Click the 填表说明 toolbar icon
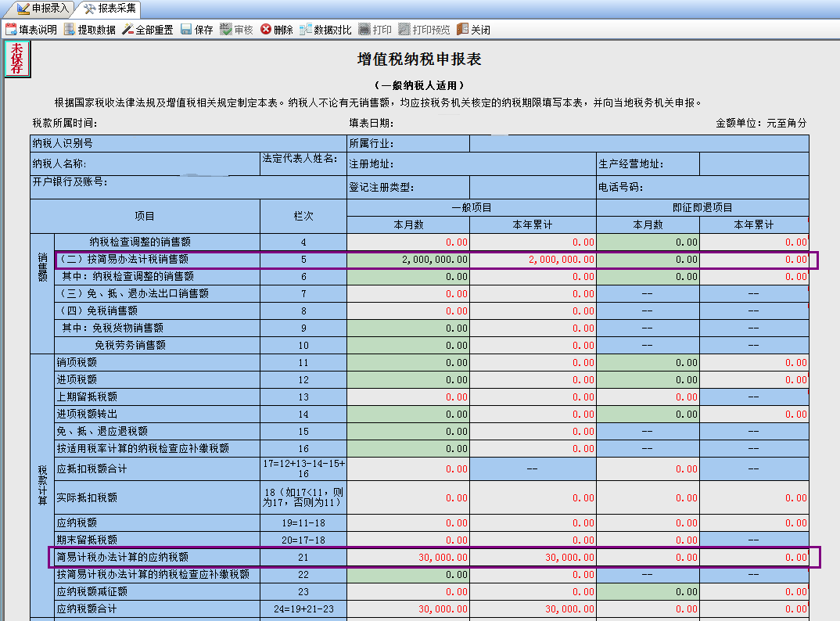 (11, 30)
